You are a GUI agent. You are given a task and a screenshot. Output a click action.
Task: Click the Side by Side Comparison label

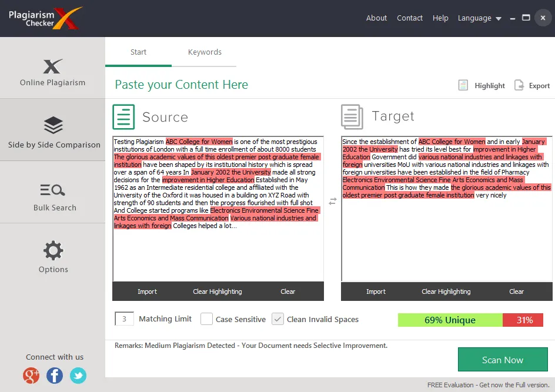[x=54, y=145]
